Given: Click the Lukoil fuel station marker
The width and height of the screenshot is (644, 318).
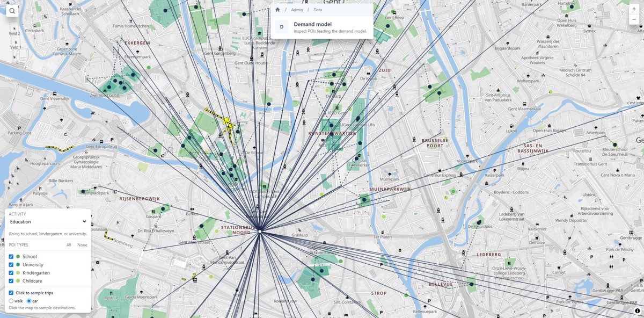Looking at the screenshot, I should pyautogui.click(x=511, y=125).
